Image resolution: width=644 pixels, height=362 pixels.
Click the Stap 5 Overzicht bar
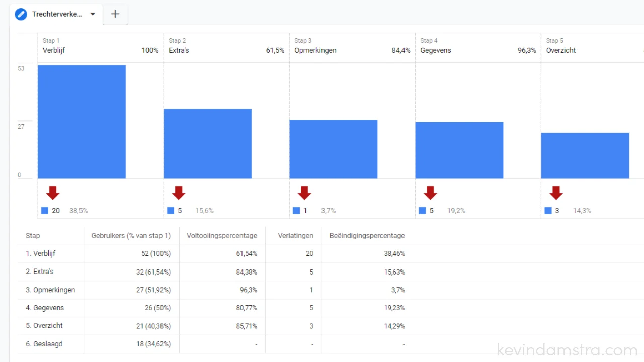pos(585,156)
